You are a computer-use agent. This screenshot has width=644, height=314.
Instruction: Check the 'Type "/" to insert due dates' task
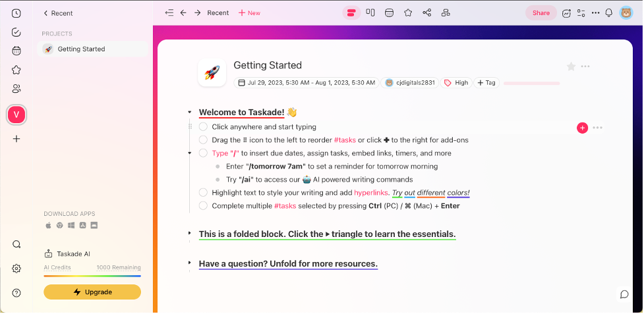203,153
